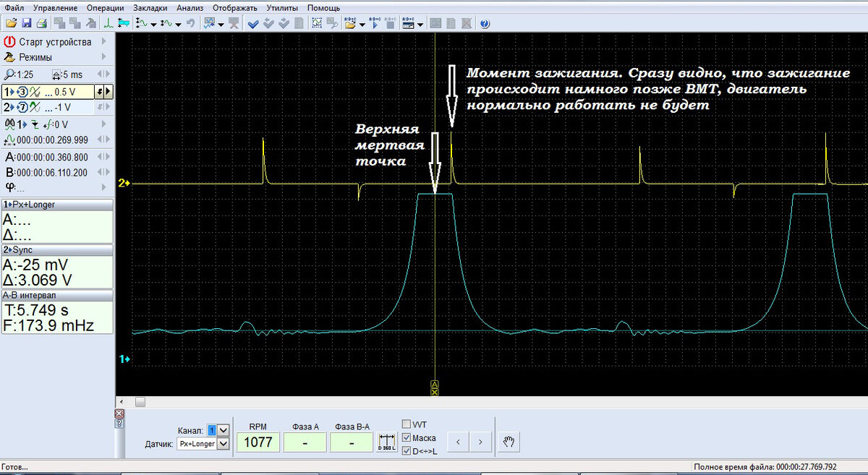Expand the Старт устройства arrow

104,42
